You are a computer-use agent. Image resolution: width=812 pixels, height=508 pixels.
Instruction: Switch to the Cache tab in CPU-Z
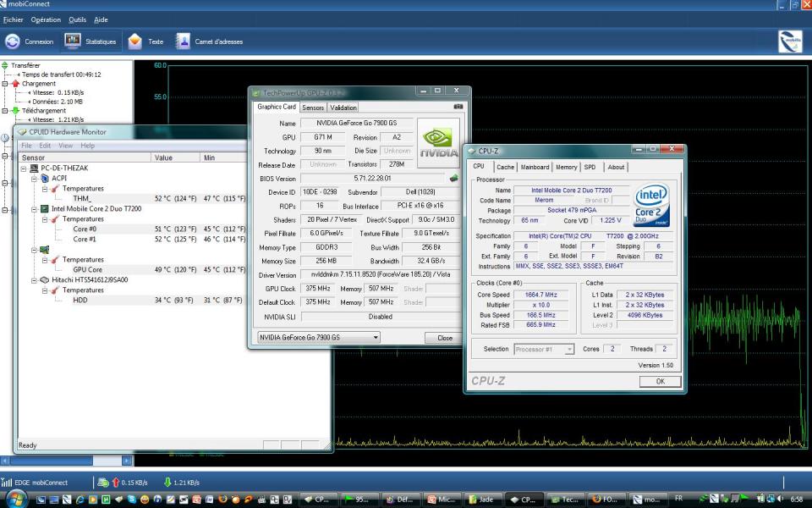(x=506, y=167)
